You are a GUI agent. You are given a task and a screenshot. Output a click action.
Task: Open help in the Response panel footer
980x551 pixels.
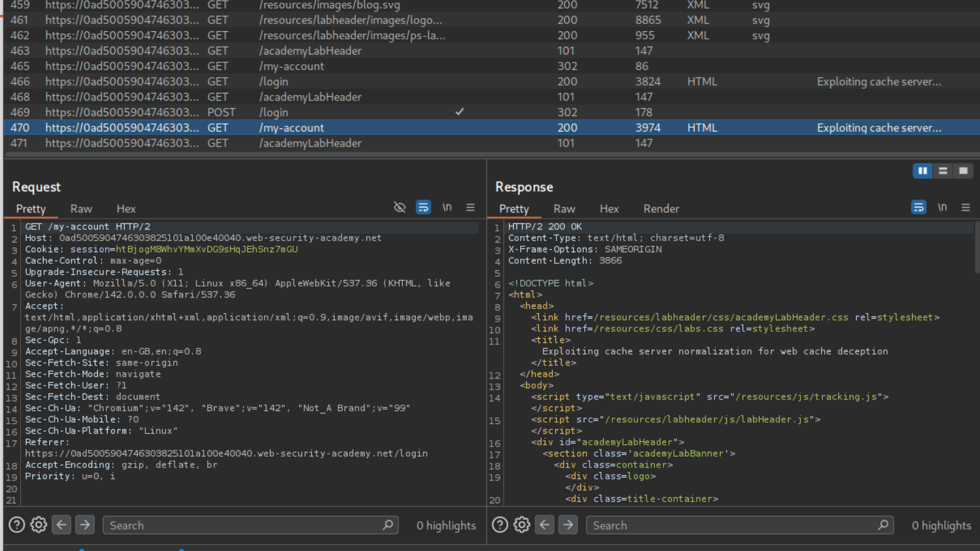pyautogui.click(x=500, y=524)
